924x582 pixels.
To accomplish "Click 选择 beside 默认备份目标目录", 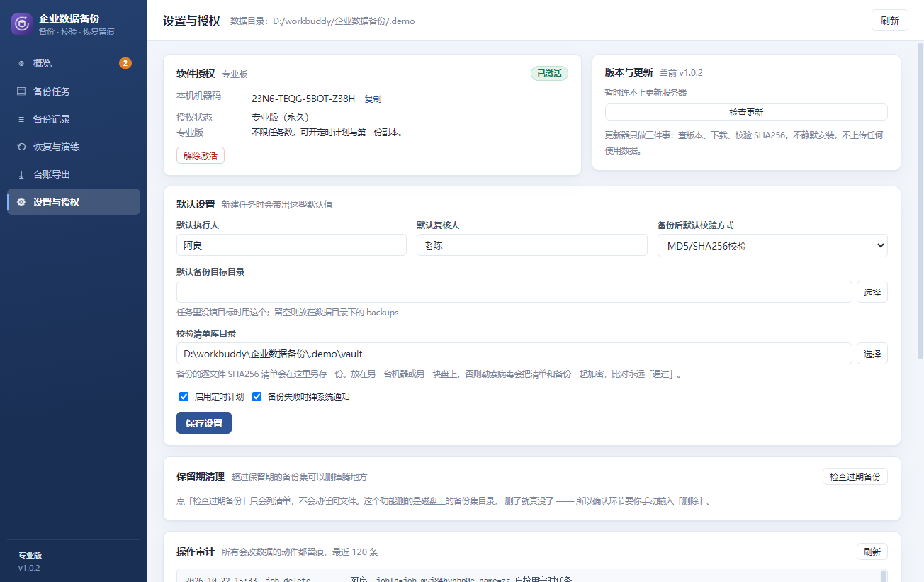I will [872, 291].
